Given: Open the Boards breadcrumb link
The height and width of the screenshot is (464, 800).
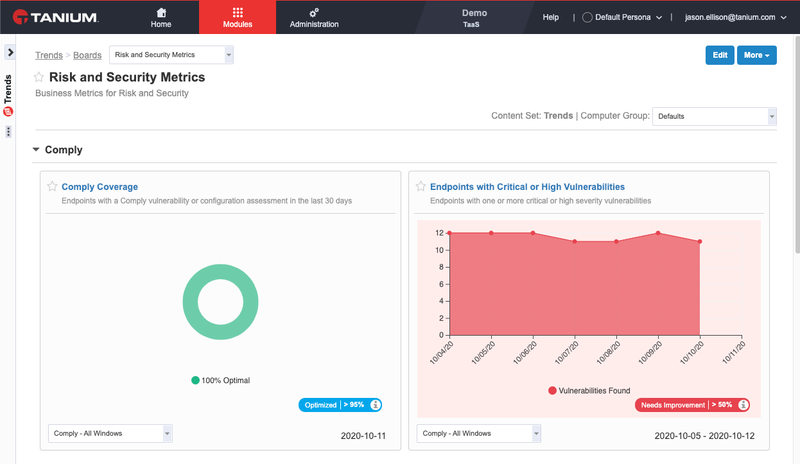Looking at the screenshot, I should point(87,55).
